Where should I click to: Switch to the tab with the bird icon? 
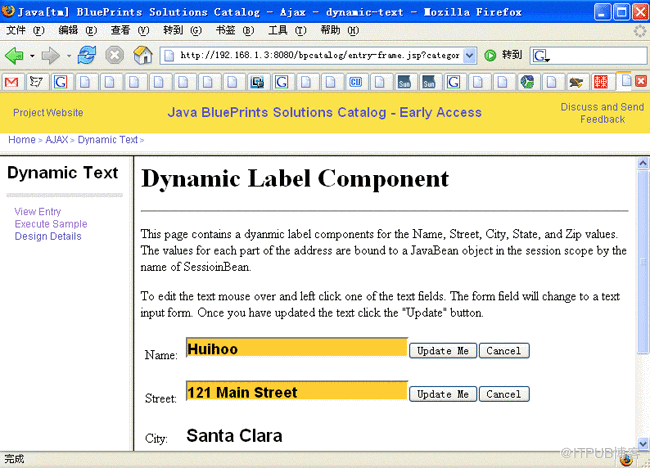[x=576, y=82]
